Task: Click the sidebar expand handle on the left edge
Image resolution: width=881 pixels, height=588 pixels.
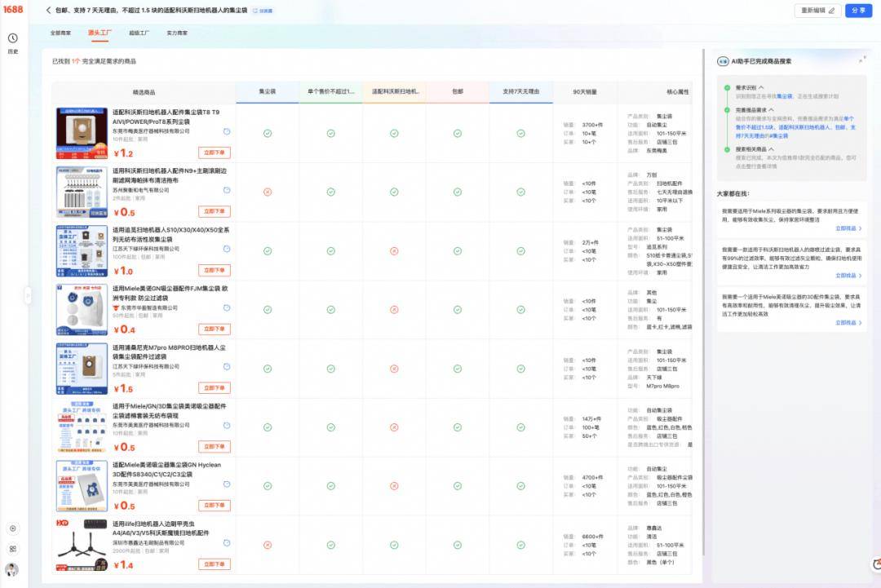Action: (28, 295)
